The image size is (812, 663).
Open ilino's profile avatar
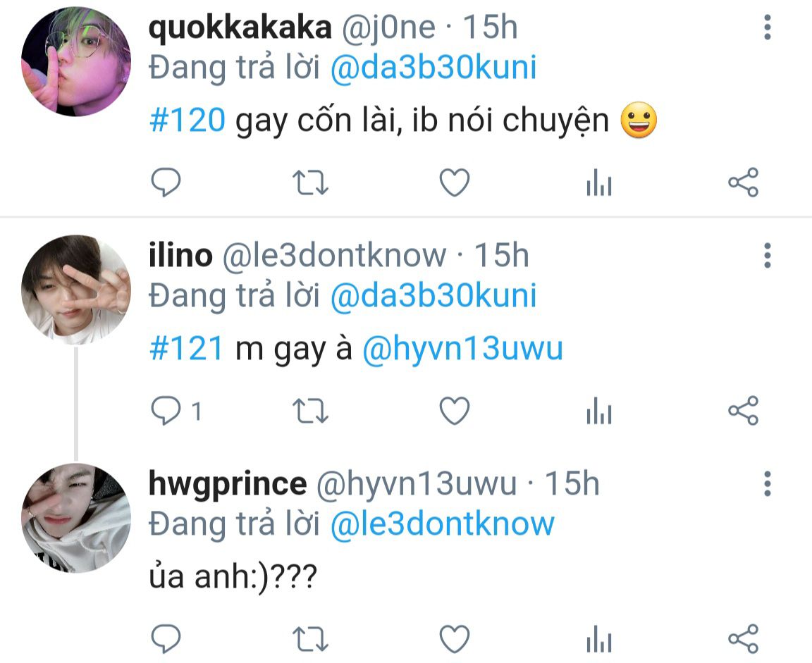coord(76,290)
